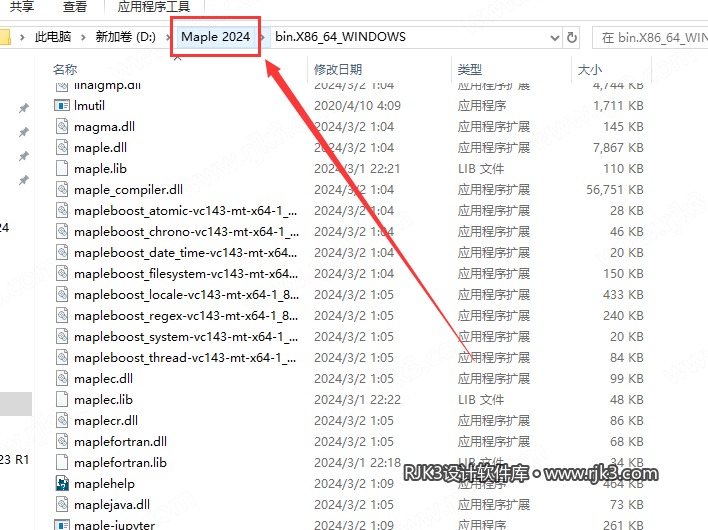The image size is (708, 530).
Task: Select mapleboost_atomic dll file icon
Action: click(62, 210)
